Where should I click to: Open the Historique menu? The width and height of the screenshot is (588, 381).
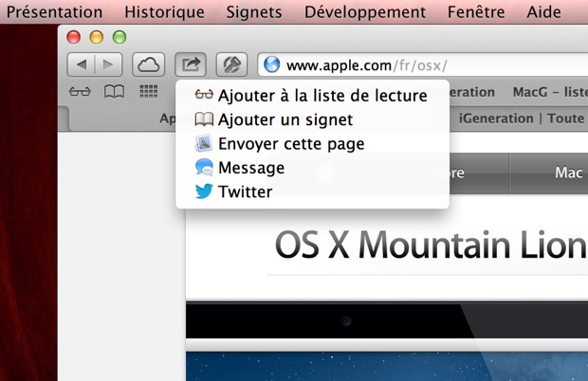164,12
